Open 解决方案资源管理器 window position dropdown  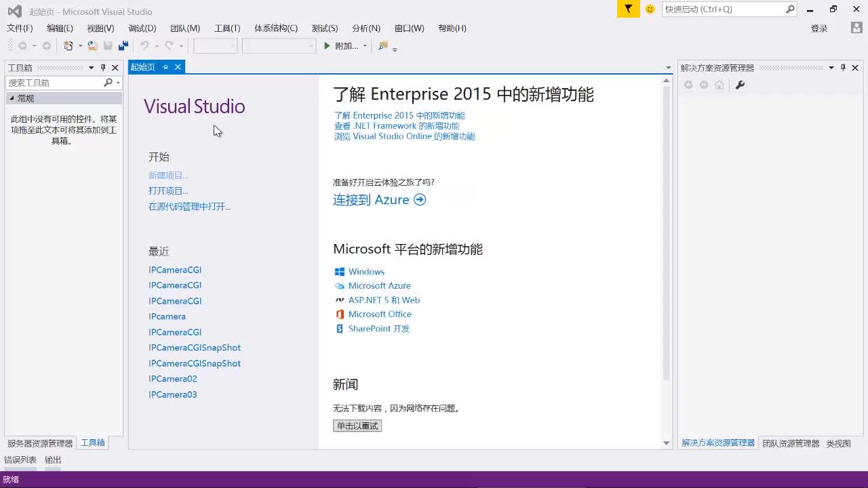[831, 68]
